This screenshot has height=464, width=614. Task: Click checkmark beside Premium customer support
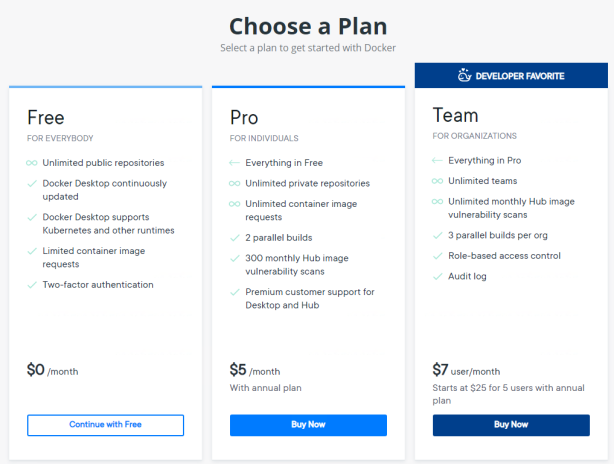(235, 292)
